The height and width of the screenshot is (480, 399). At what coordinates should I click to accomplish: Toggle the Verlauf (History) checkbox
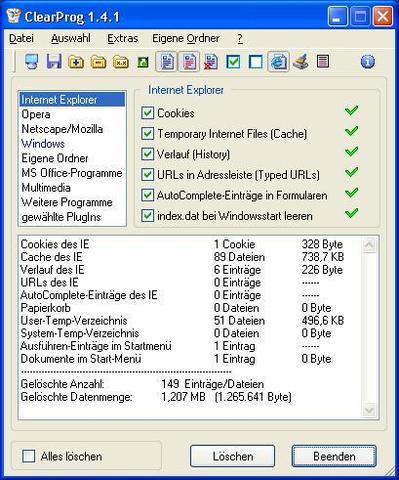(147, 154)
